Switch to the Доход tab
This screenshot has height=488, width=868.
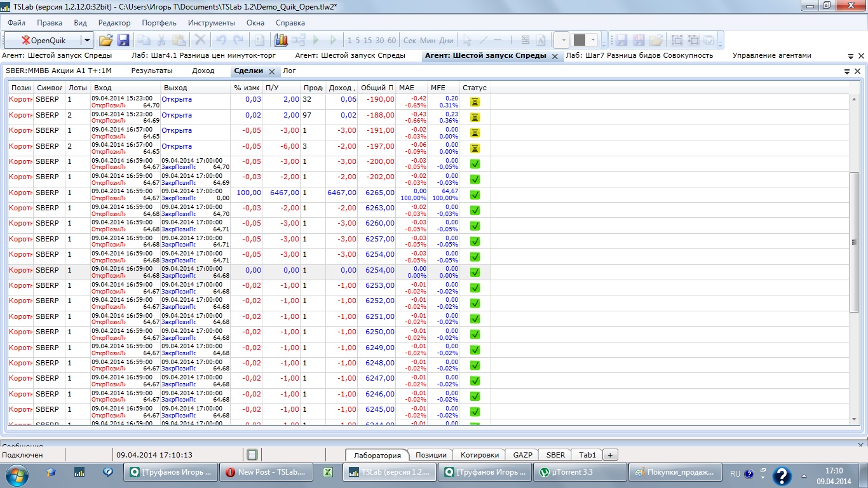pyautogui.click(x=203, y=71)
